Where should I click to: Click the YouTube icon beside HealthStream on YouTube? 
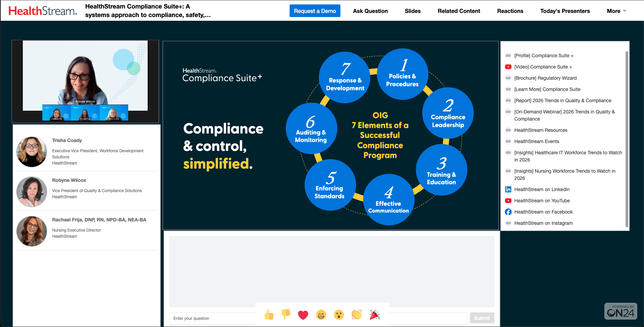pyautogui.click(x=508, y=201)
